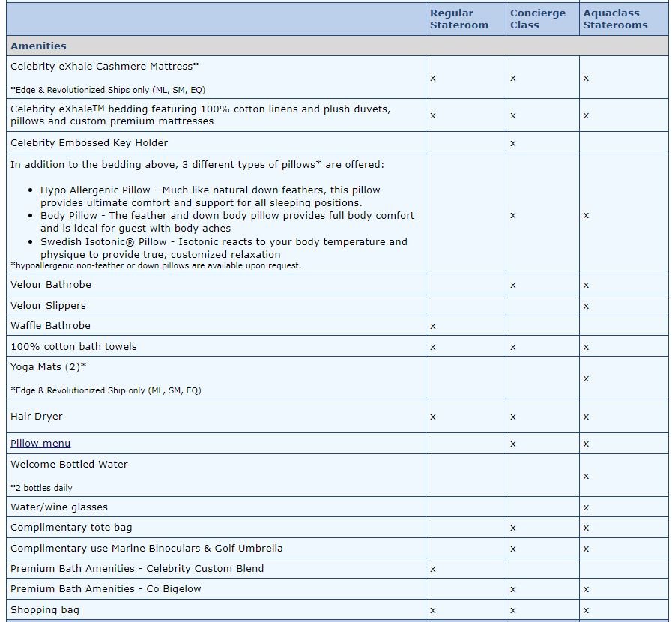Click the x for Pillow menu under Concierge Class
Image resolution: width=672 pixels, height=622 pixels.
coord(513,444)
